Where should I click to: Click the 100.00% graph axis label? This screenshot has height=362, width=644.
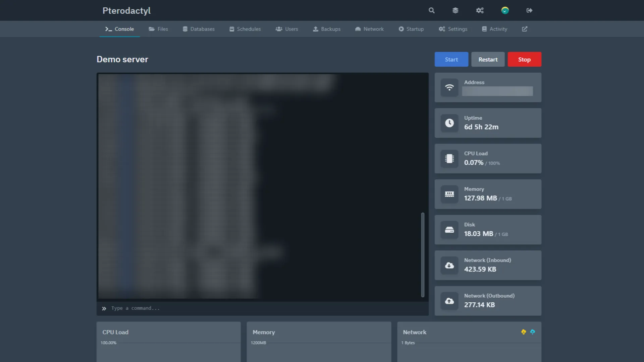[x=108, y=343]
